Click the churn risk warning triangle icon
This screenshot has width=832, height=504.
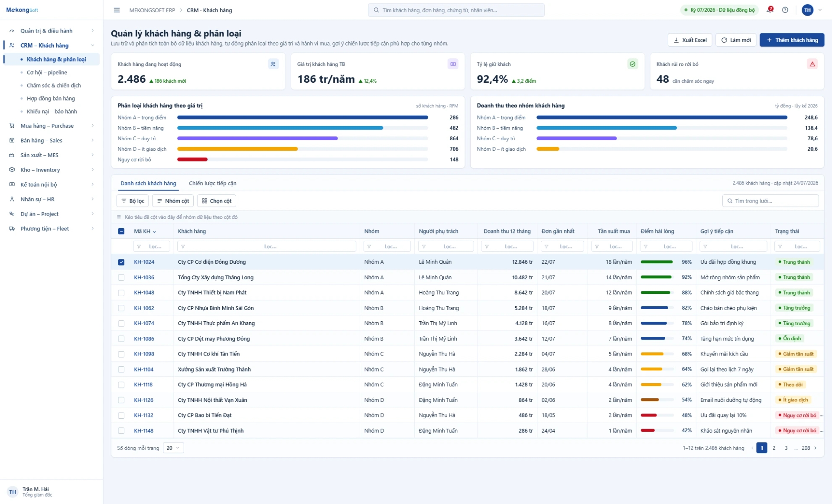click(x=812, y=64)
